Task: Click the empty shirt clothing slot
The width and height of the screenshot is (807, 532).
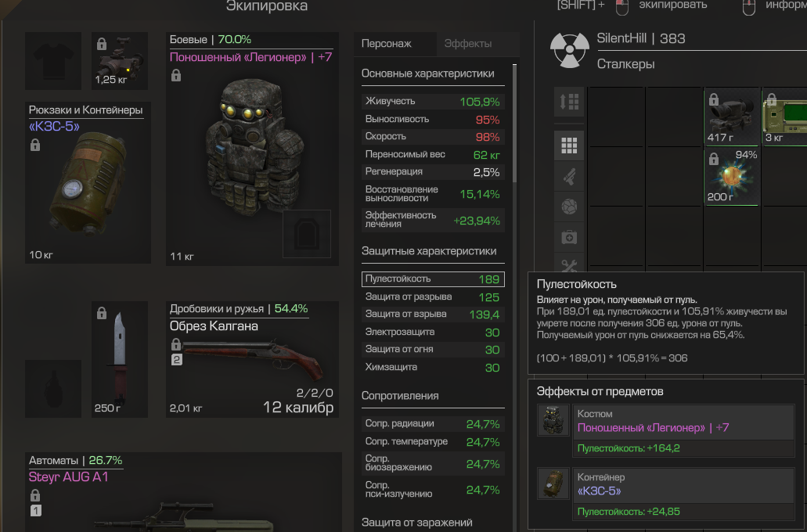Action: tap(53, 61)
